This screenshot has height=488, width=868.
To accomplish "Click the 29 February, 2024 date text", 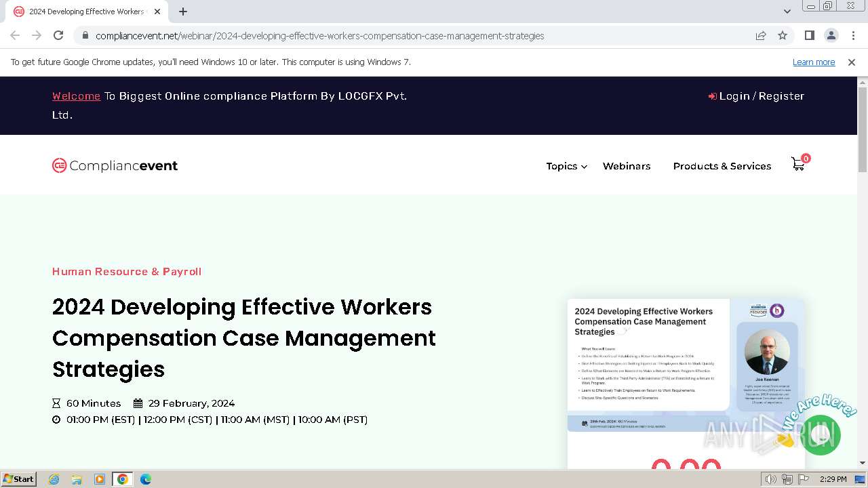I will pos(191,403).
